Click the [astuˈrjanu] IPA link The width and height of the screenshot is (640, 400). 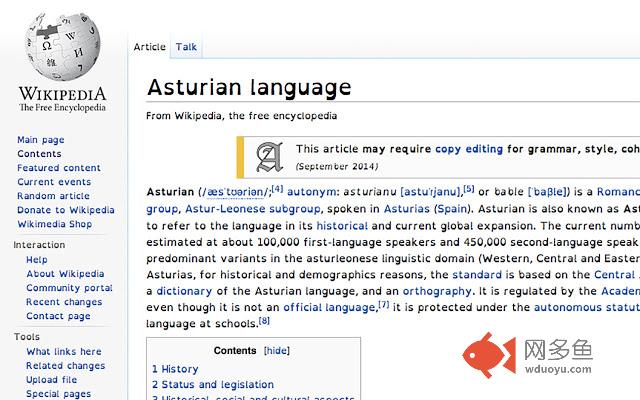pos(430,192)
